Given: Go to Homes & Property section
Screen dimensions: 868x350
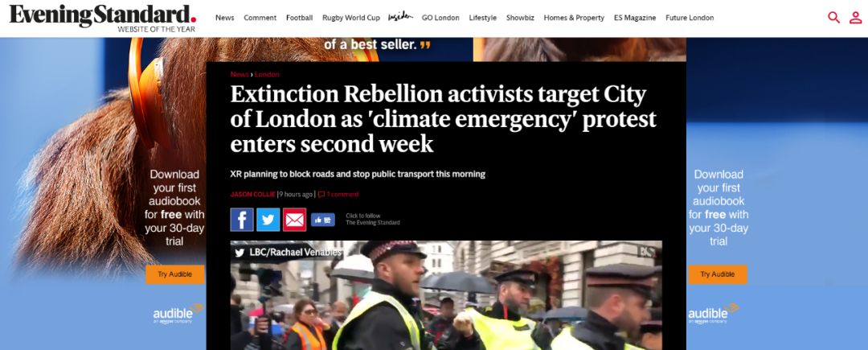Looking at the screenshot, I should click(x=574, y=18).
